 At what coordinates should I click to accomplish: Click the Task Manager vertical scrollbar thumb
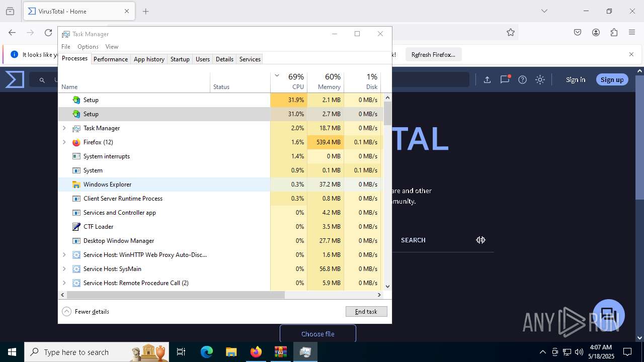(x=387, y=113)
